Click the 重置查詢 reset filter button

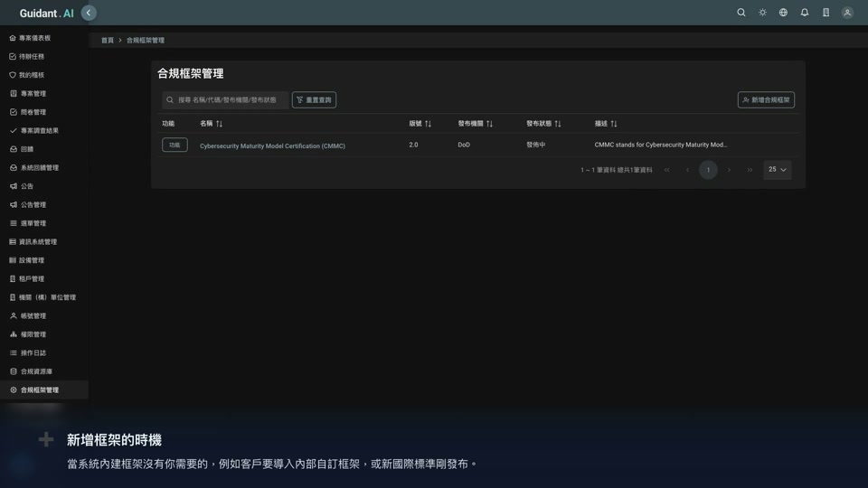pos(314,100)
